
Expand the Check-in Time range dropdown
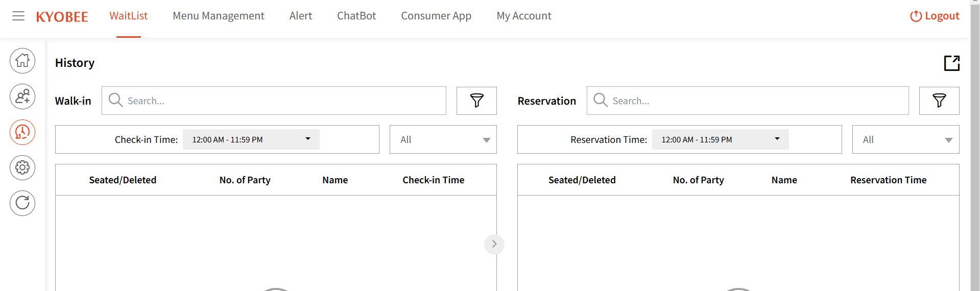(x=251, y=139)
